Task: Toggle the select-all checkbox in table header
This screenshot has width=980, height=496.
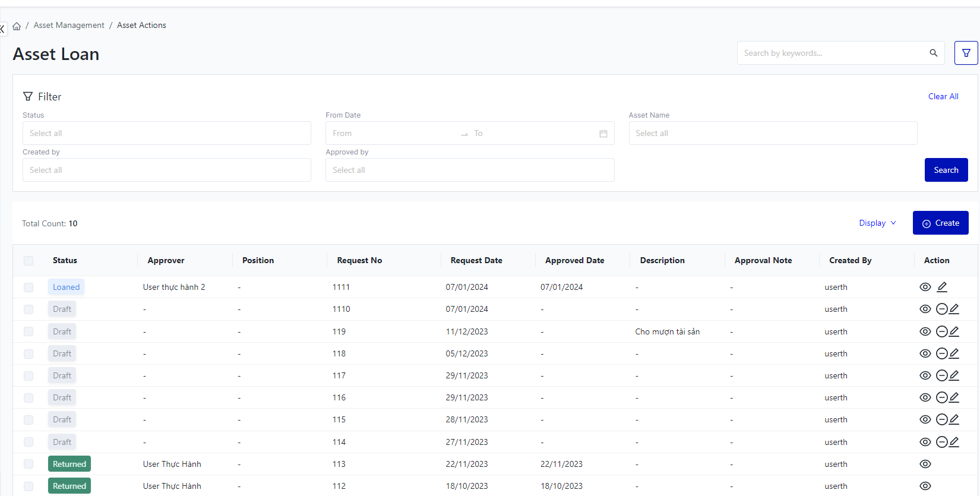Action: [29, 260]
